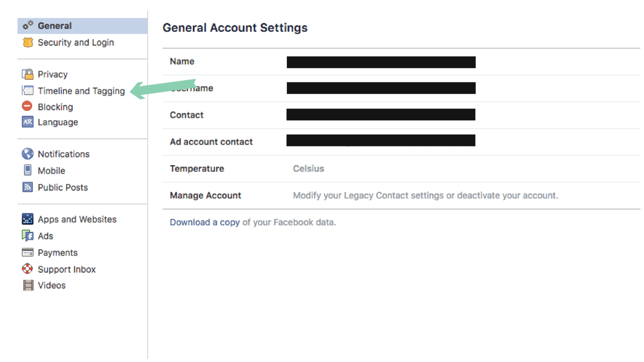Select Public Posts in the sidebar
This screenshot has width=644, height=362.
(63, 187)
